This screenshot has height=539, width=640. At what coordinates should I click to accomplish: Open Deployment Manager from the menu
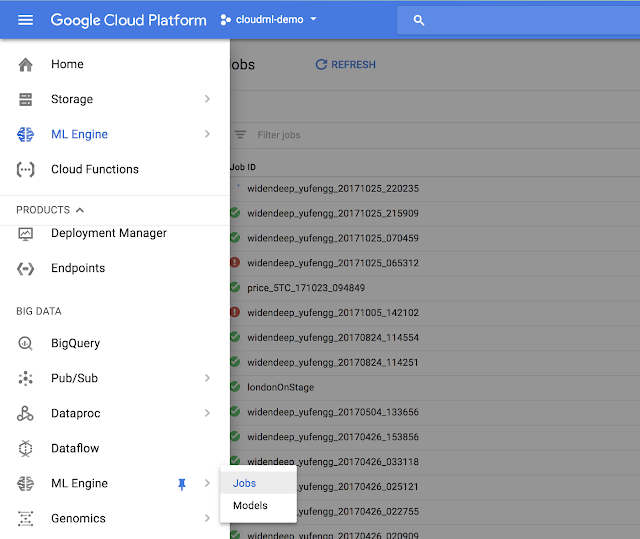click(109, 233)
